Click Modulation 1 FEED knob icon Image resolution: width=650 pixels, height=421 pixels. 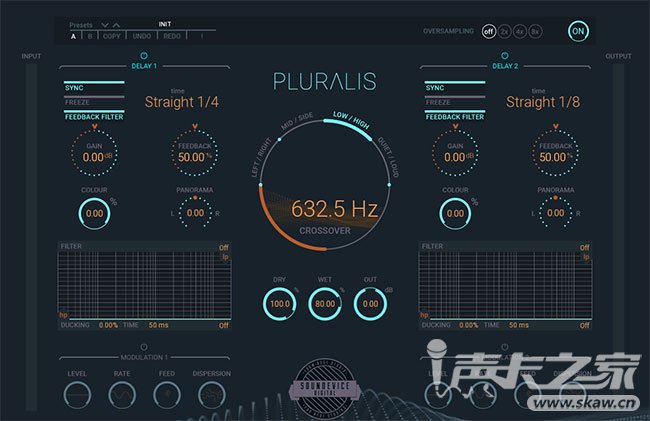click(167, 395)
